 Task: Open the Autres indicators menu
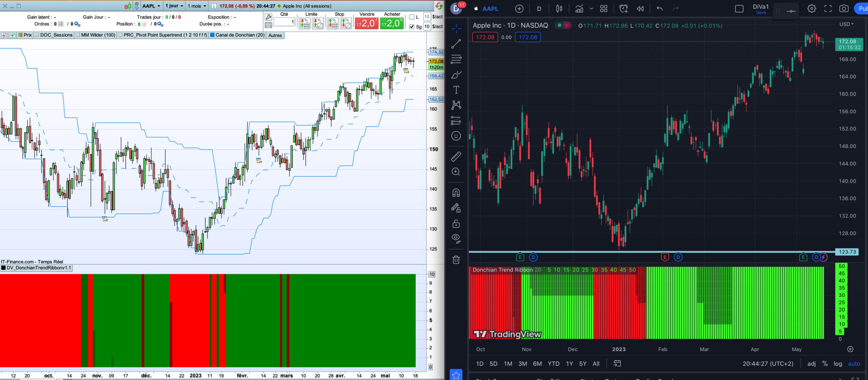pyautogui.click(x=275, y=35)
